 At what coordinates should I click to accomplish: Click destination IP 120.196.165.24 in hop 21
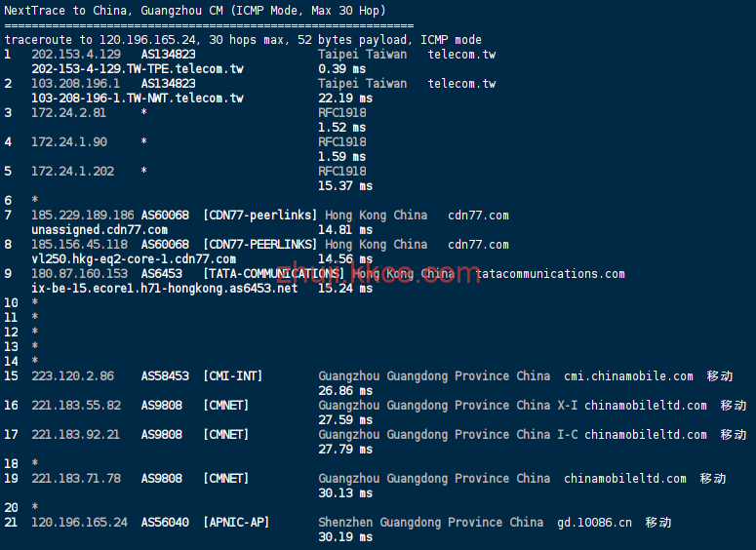(79, 523)
